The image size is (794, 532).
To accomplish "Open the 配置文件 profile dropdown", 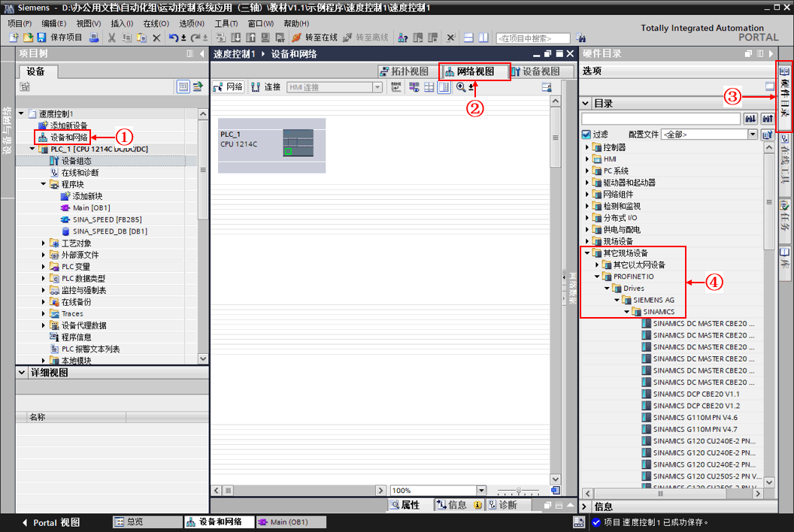I will (x=753, y=135).
